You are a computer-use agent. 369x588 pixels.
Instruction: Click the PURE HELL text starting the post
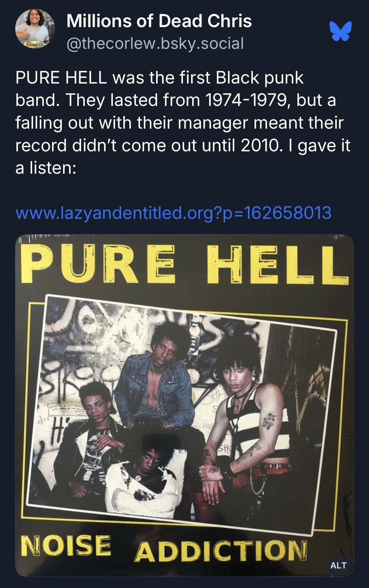click(61, 78)
